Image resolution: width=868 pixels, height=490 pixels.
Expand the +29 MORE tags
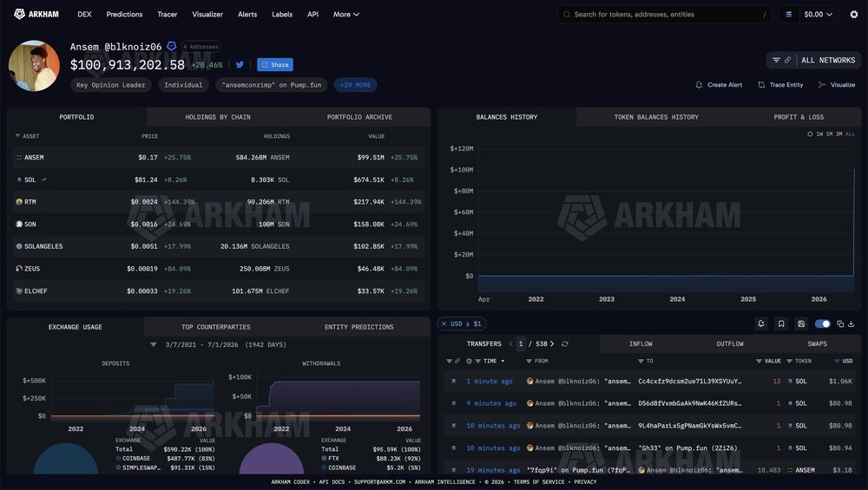click(355, 85)
